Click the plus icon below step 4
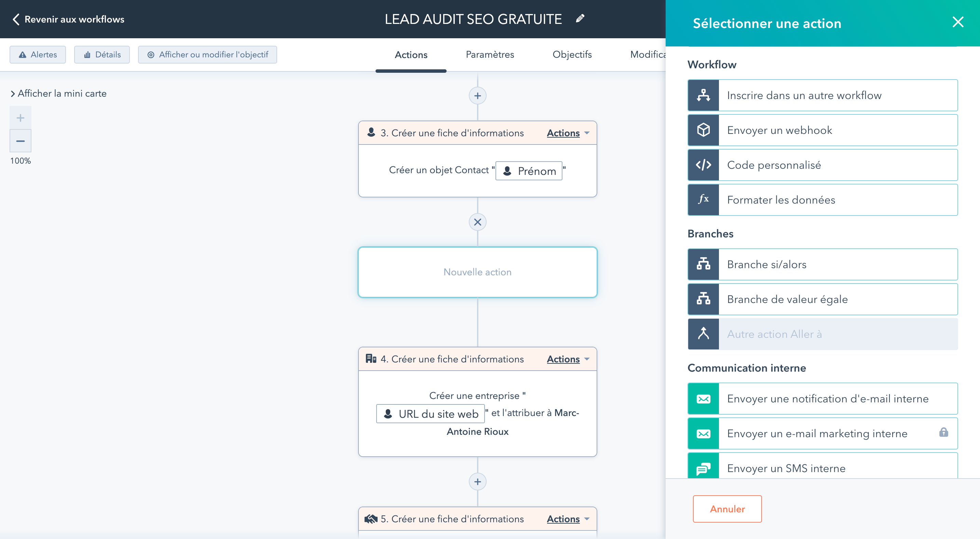The height and width of the screenshot is (539, 980). [x=477, y=481]
